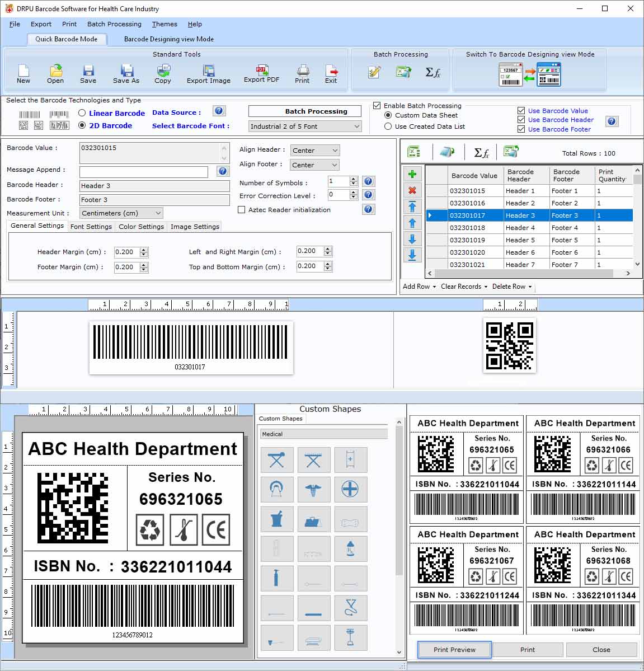
Task: Click the red cross icon to delete records
Action: (x=412, y=190)
